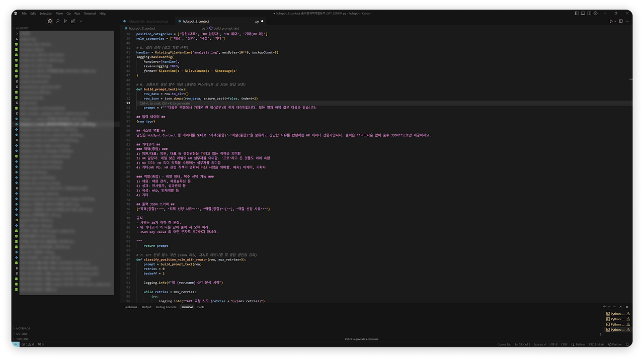644x360 pixels.
Task: Click the Cursor logo in the title bar
Action: tap(17, 13)
